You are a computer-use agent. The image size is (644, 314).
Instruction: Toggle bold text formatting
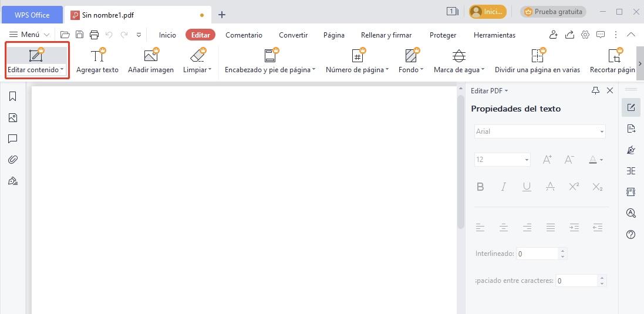(480, 187)
